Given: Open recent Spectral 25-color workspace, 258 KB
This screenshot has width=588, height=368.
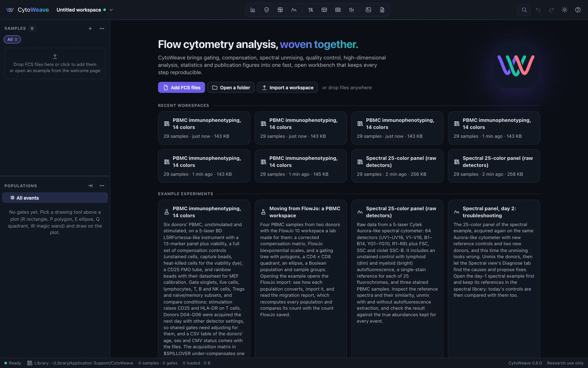Looking at the screenshot, I should [494, 166].
